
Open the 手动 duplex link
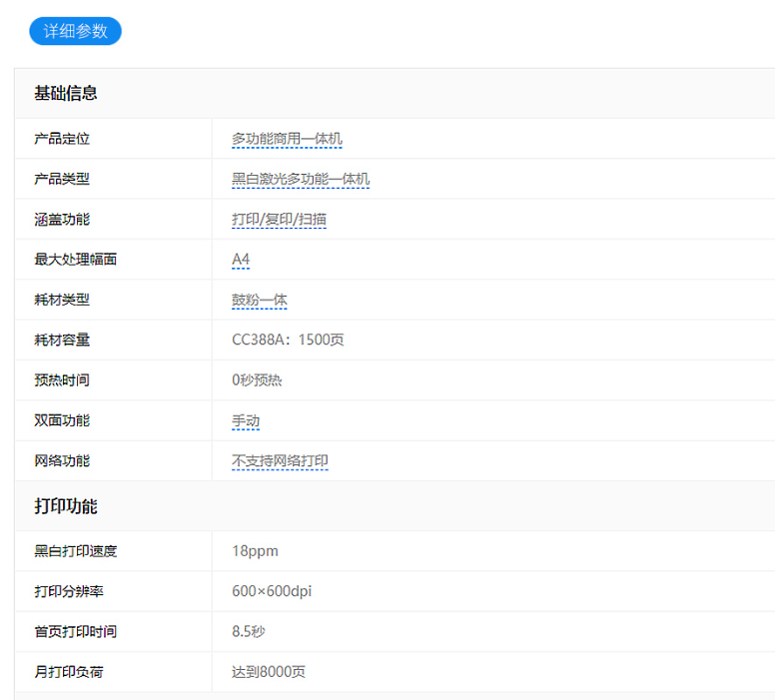click(x=246, y=421)
